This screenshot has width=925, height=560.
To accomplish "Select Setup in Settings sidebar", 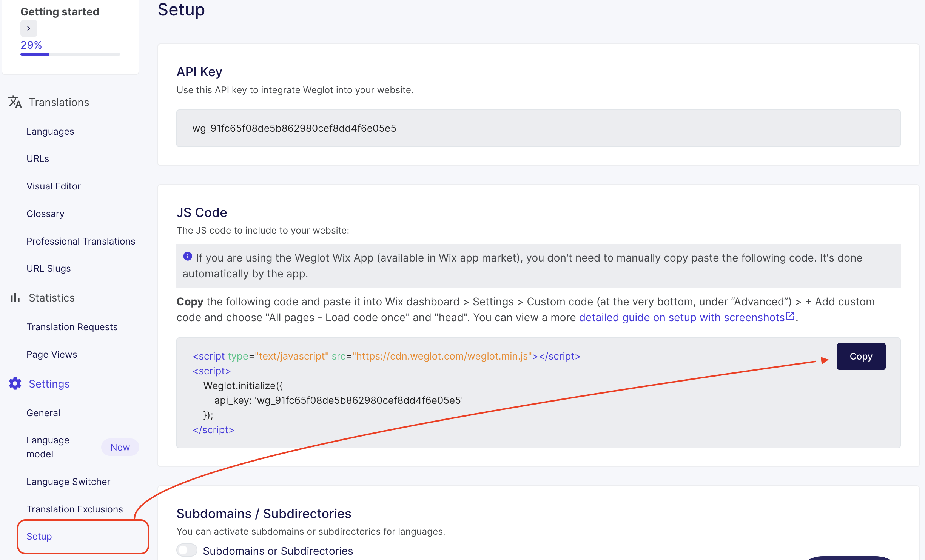I will point(39,536).
